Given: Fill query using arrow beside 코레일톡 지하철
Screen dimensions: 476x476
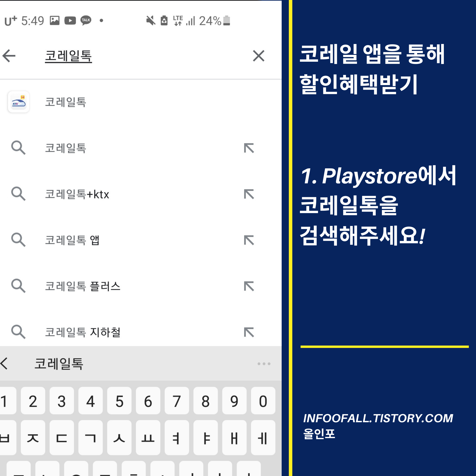Looking at the screenshot, I should 249,332.
